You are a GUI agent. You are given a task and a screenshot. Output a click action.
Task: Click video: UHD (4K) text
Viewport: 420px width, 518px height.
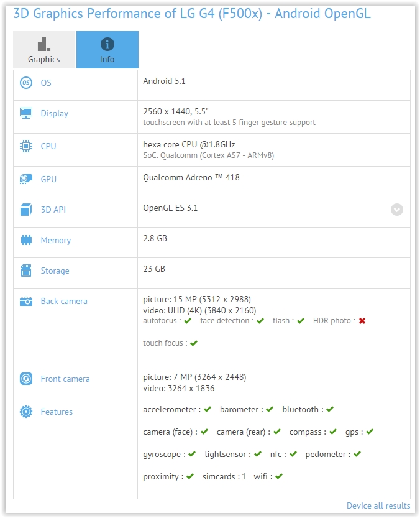pos(199,310)
